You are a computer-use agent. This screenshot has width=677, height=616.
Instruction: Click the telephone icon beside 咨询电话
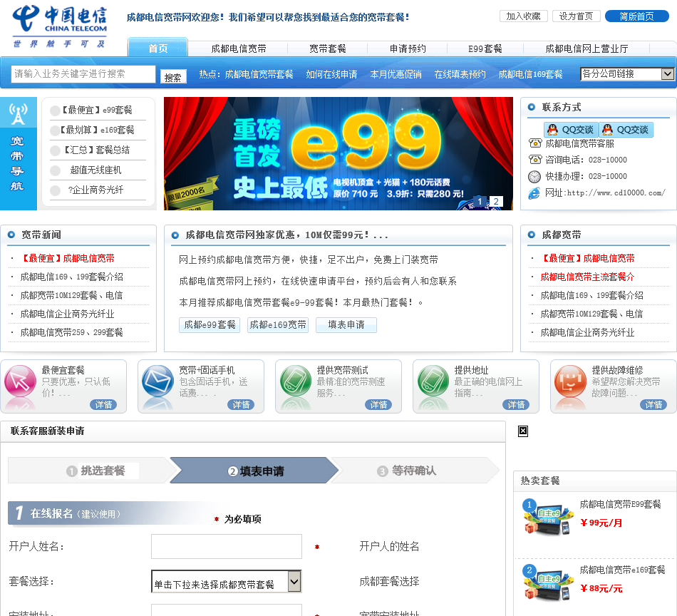[x=535, y=160]
